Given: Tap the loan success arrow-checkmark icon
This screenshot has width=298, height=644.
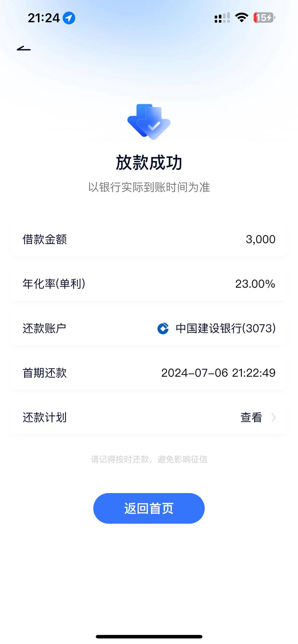Looking at the screenshot, I should [149, 122].
